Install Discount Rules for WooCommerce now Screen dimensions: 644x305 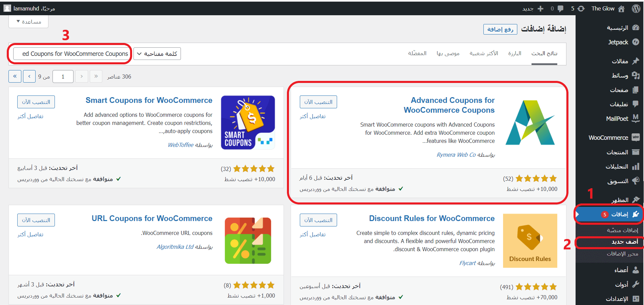coord(318,220)
